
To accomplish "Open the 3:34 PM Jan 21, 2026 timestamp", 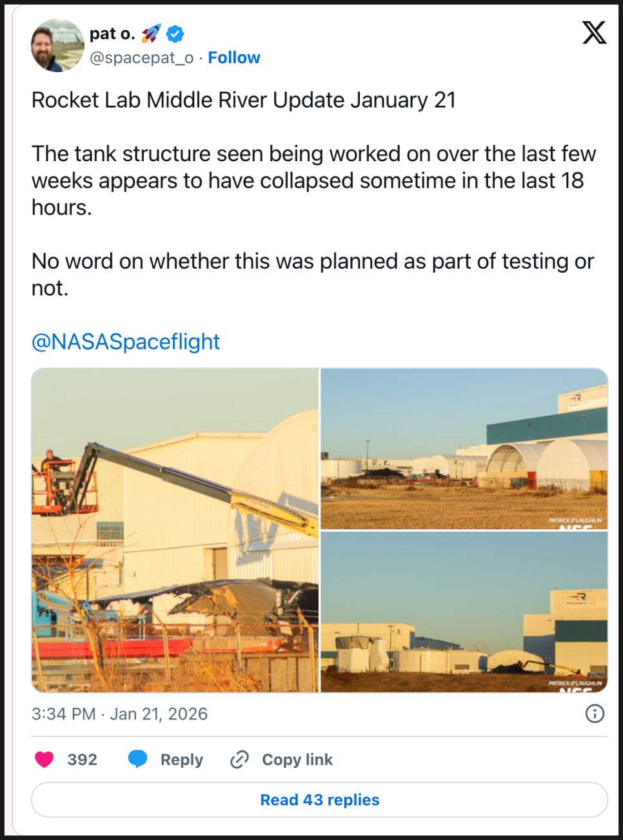I will 119,714.
